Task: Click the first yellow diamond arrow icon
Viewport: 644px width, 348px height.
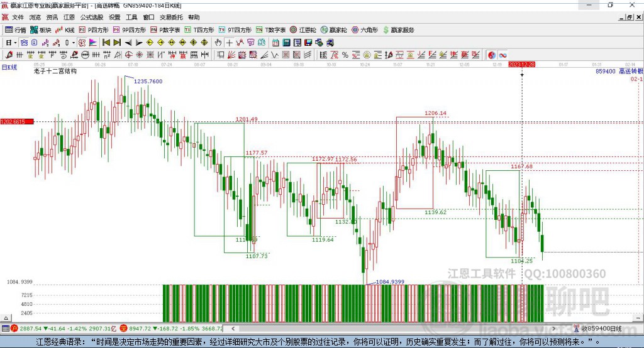Action: pos(150,43)
